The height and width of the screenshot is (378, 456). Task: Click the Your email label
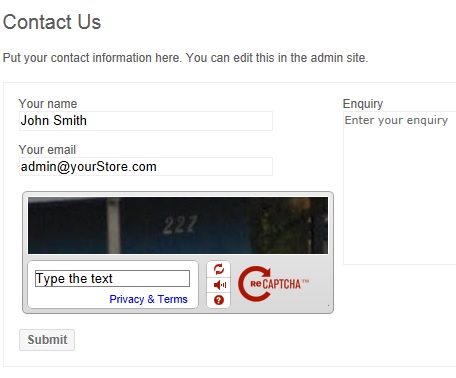tap(47, 150)
